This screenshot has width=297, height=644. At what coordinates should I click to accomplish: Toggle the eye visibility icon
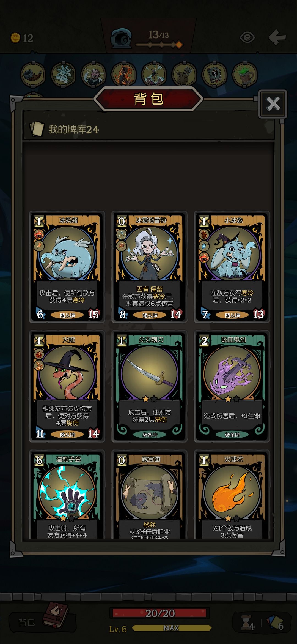(247, 37)
